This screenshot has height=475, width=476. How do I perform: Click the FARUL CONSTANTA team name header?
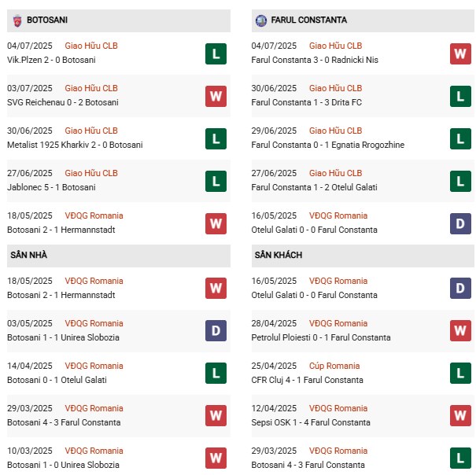[x=311, y=20]
